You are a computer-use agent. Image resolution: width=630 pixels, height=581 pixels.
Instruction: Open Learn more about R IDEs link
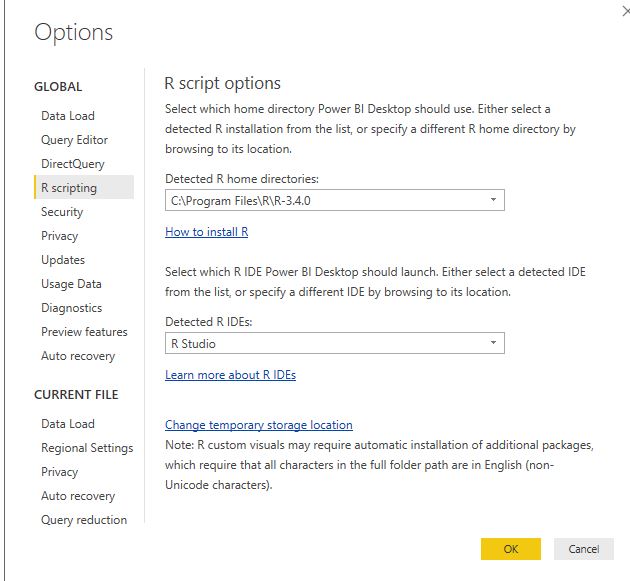tap(230, 375)
